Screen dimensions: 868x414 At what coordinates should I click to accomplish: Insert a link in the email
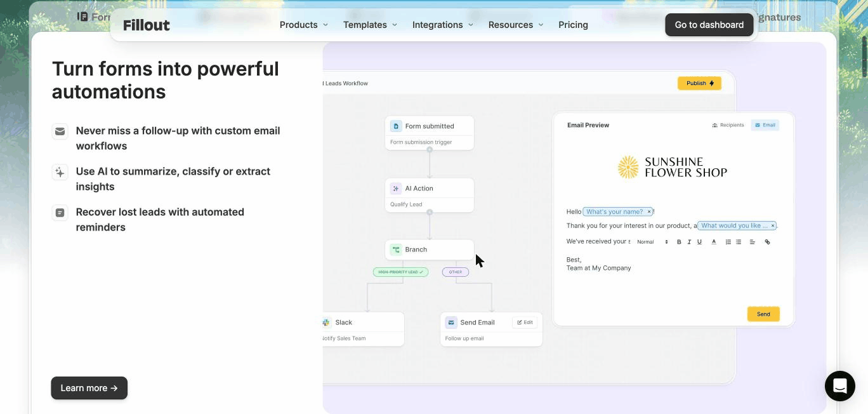pyautogui.click(x=767, y=242)
